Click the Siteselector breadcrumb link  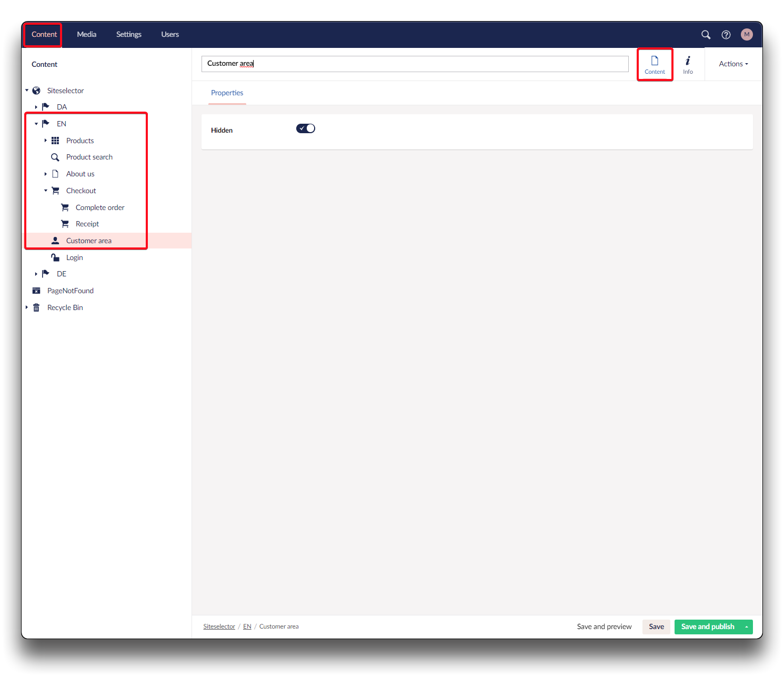click(x=219, y=626)
